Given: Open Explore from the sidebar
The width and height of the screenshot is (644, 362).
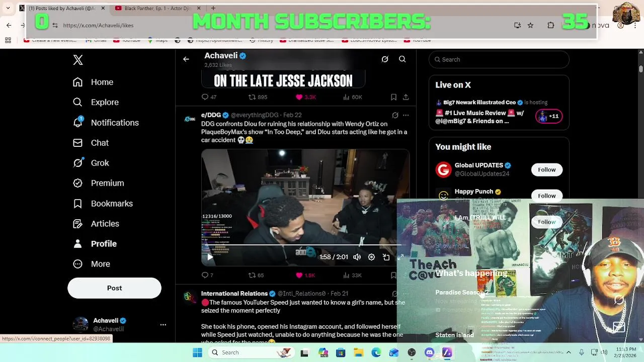Looking at the screenshot, I should coord(96,102).
